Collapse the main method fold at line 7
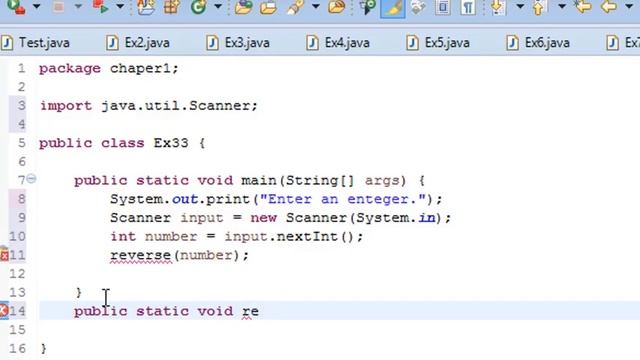 31,178
